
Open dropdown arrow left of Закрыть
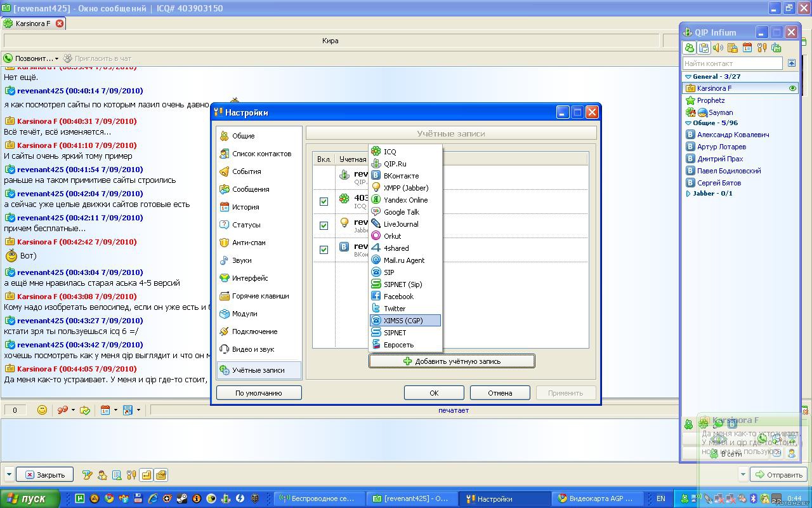click(9, 474)
